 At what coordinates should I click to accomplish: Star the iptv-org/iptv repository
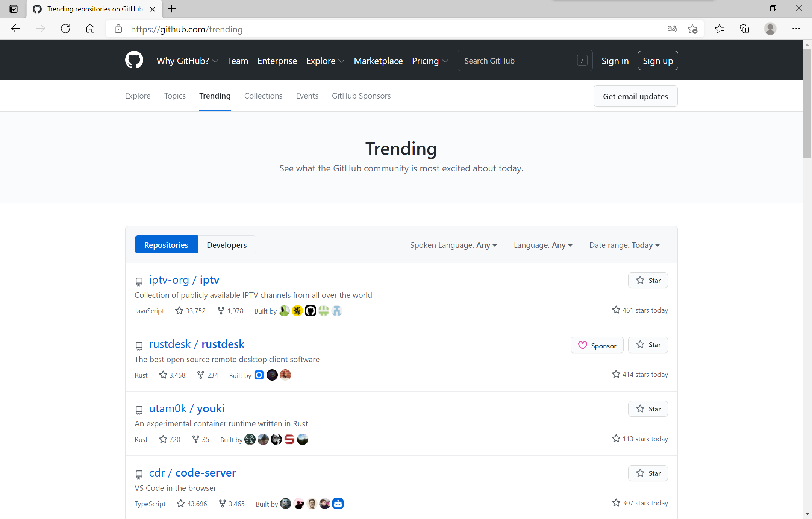point(648,280)
